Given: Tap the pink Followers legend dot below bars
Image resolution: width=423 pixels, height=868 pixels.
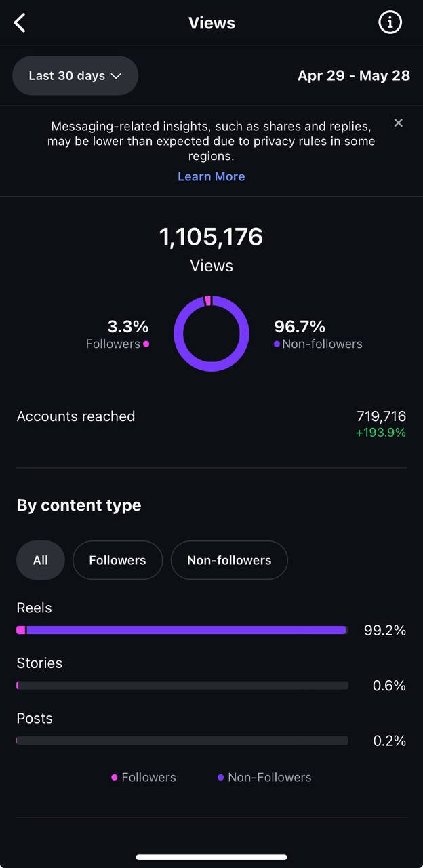Looking at the screenshot, I should point(115,778).
